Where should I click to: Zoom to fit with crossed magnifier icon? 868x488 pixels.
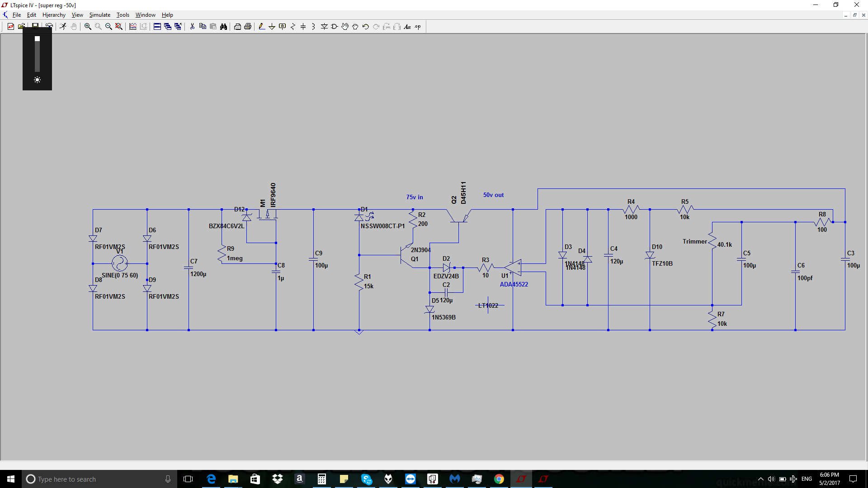[119, 27]
